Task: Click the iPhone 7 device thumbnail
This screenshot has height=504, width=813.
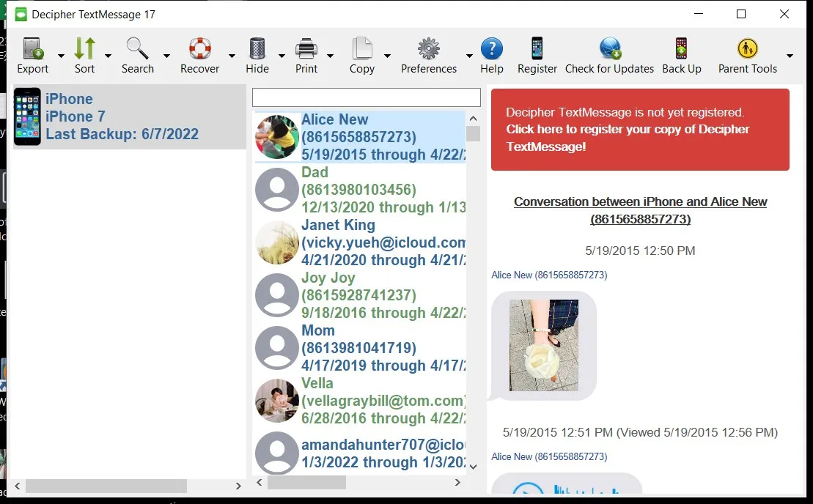Action: click(27, 116)
